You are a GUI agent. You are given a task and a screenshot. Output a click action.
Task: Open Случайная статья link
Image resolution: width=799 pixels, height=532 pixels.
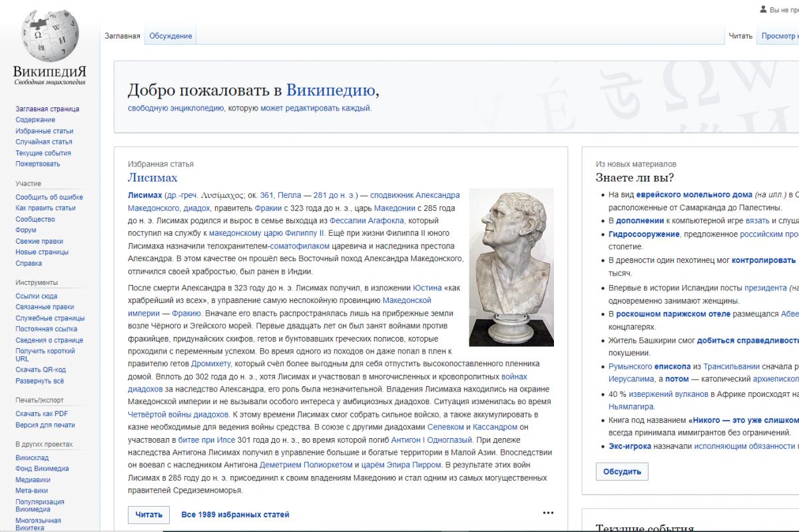(x=44, y=142)
